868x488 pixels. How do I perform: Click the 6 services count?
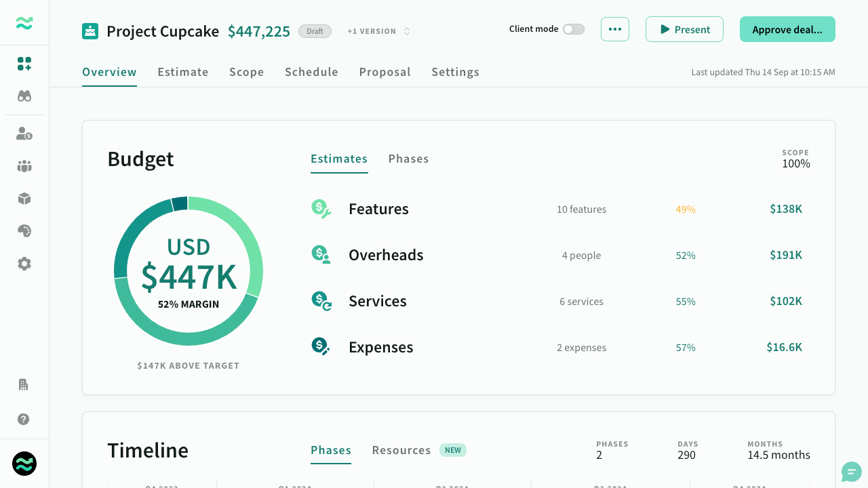point(582,302)
